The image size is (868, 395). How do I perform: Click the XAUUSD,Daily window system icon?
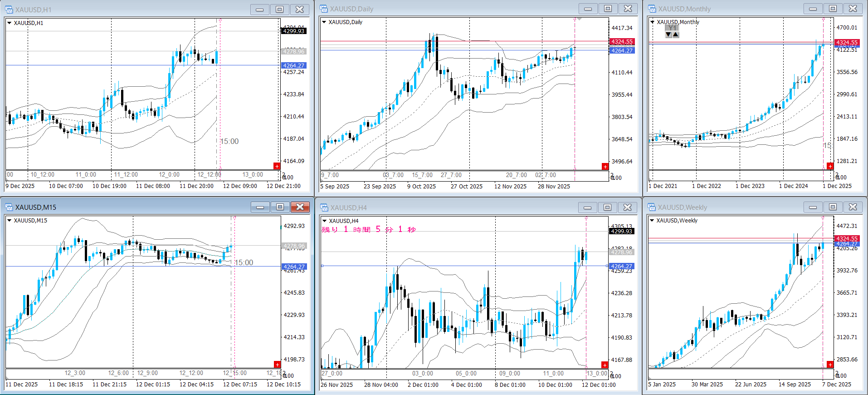click(324, 9)
